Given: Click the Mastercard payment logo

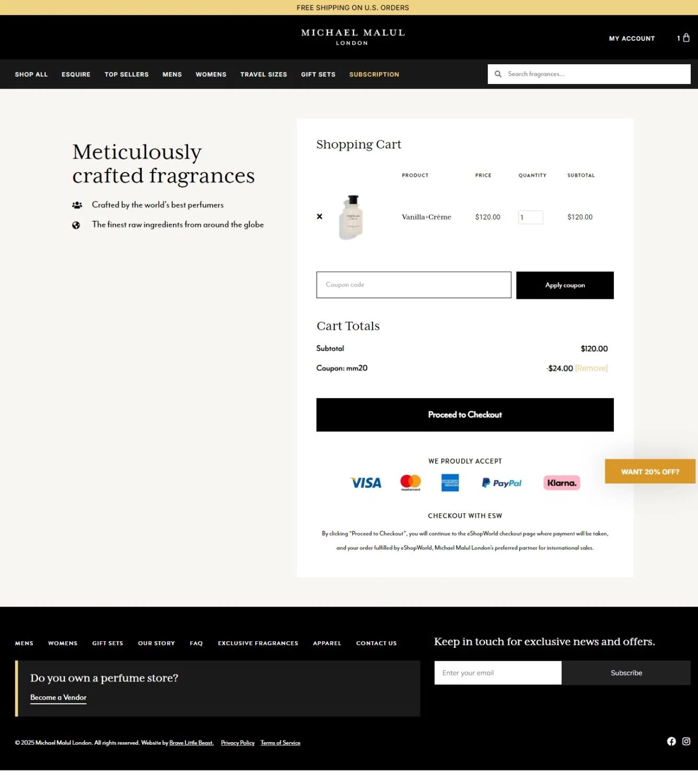Looking at the screenshot, I should [410, 482].
